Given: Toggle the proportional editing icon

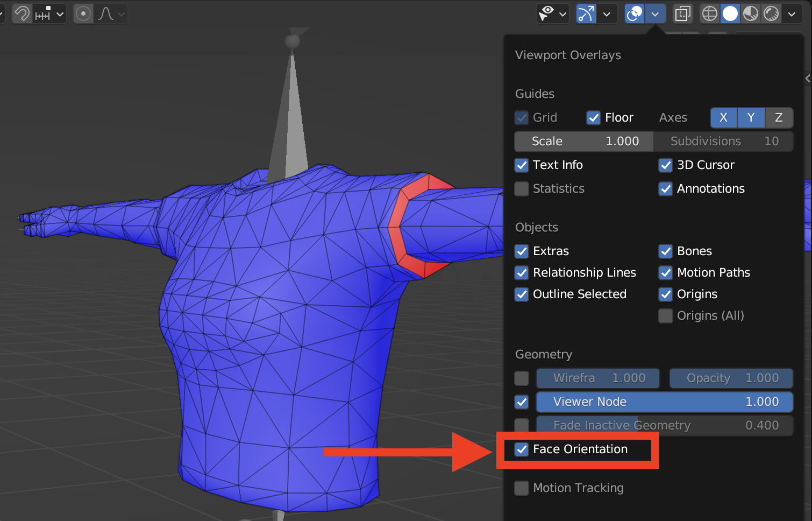Looking at the screenshot, I should coord(83,13).
